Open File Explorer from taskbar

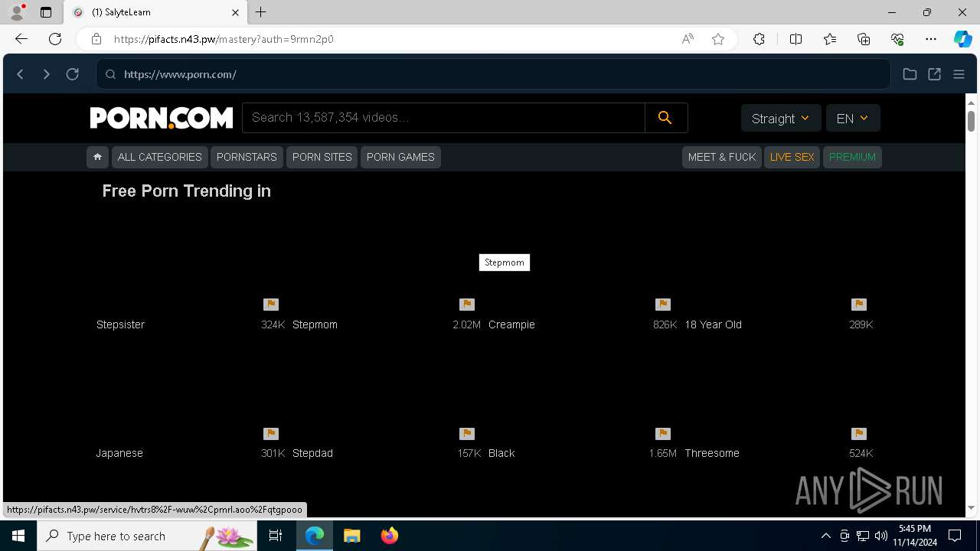point(352,536)
